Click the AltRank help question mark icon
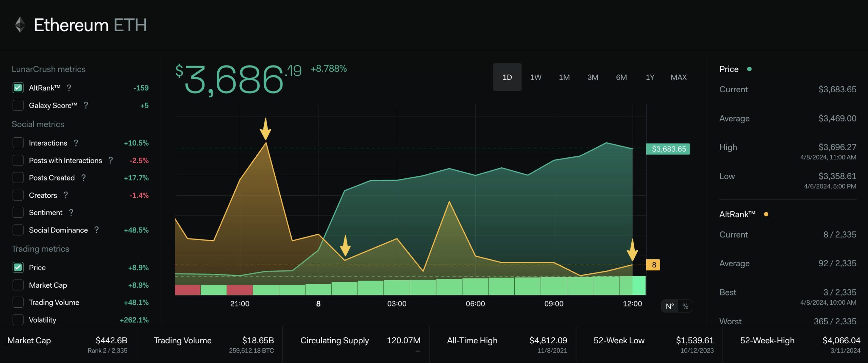868x363 pixels. point(69,88)
